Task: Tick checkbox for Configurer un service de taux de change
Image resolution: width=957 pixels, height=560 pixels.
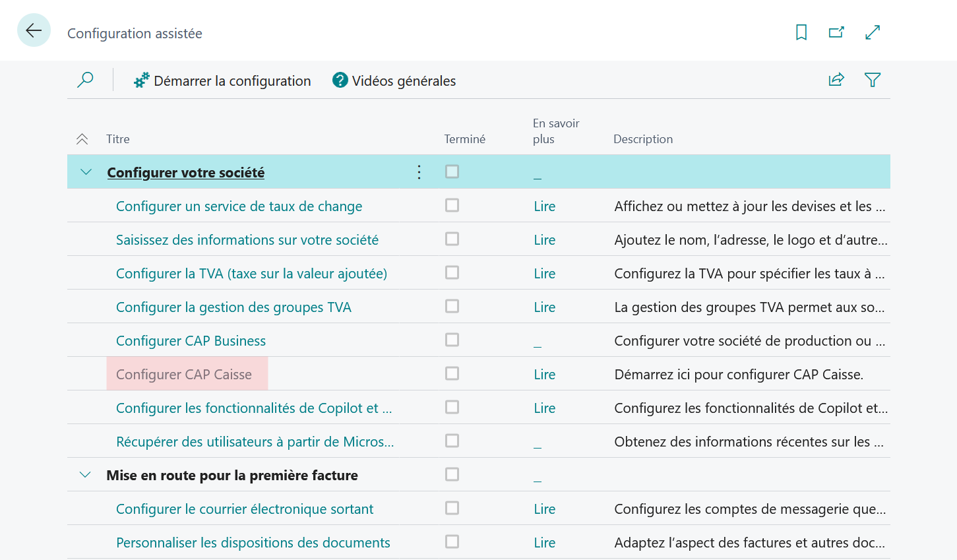Action: pos(452,205)
